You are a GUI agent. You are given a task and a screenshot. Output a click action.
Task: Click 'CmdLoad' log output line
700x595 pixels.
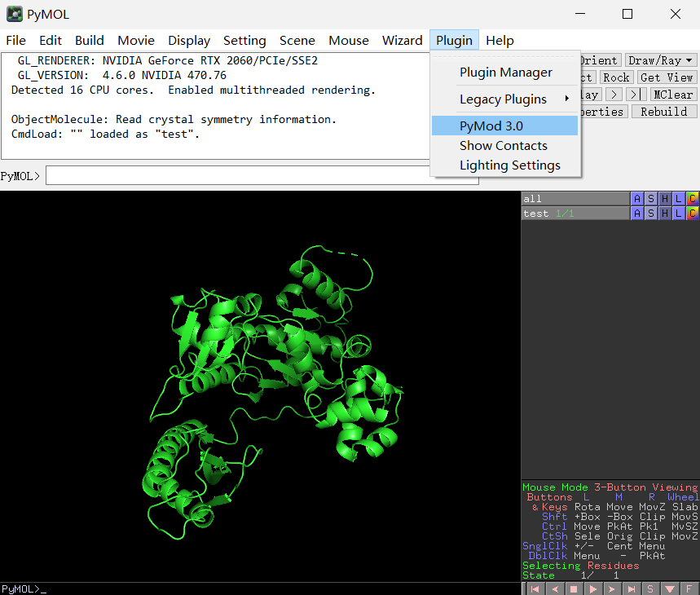105,134
